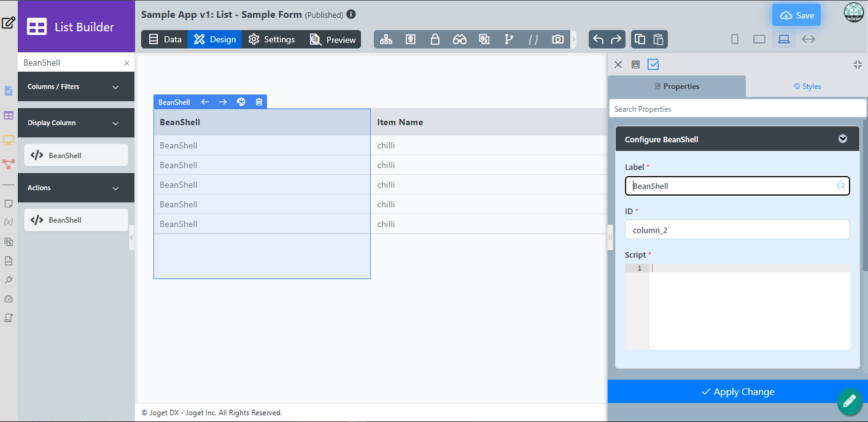868x422 pixels.
Task: Switch to mobile phone preview view
Action: (x=735, y=39)
